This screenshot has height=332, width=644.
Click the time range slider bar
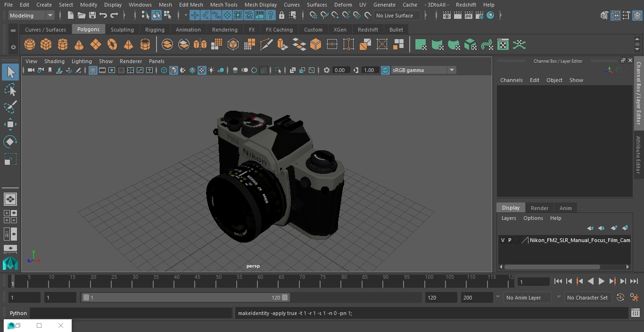pyautogui.click(x=186, y=298)
